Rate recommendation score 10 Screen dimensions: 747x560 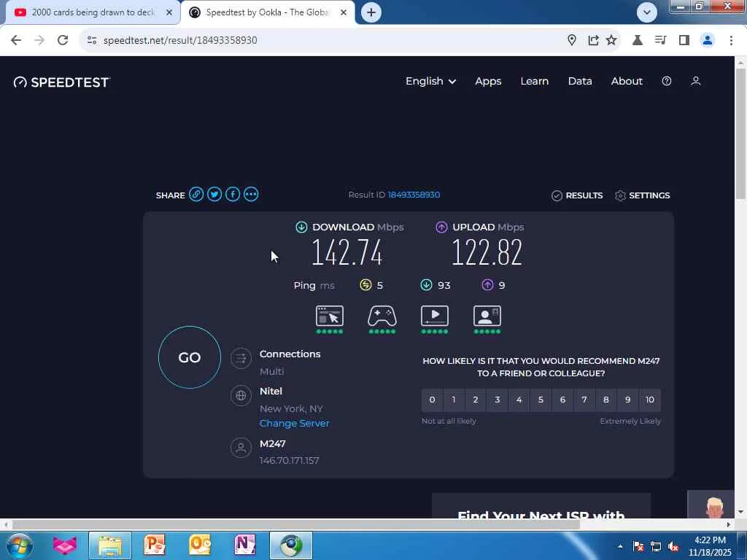[x=650, y=400]
